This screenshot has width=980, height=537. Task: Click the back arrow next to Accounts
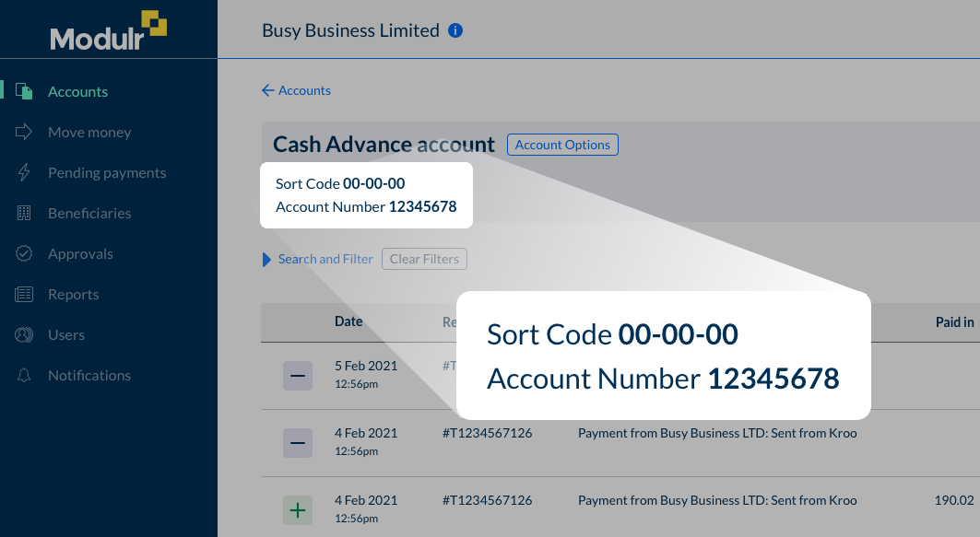pyautogui.click(x=267, y=90)
